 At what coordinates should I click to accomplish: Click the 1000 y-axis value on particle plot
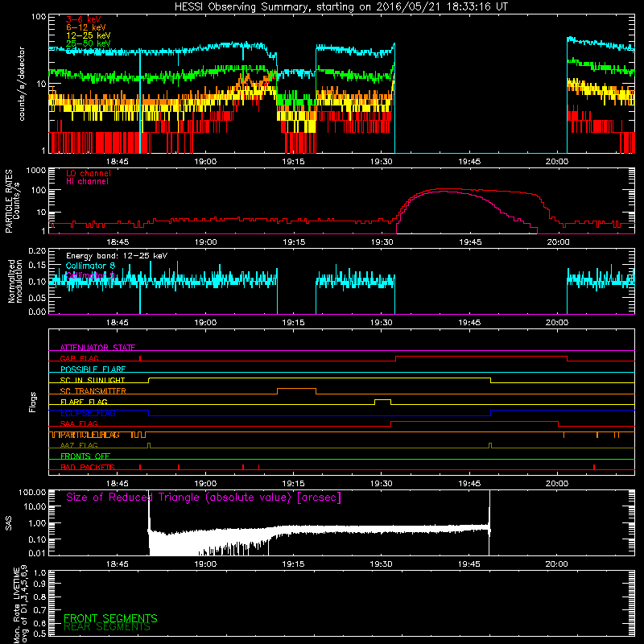tap(36, 171)
